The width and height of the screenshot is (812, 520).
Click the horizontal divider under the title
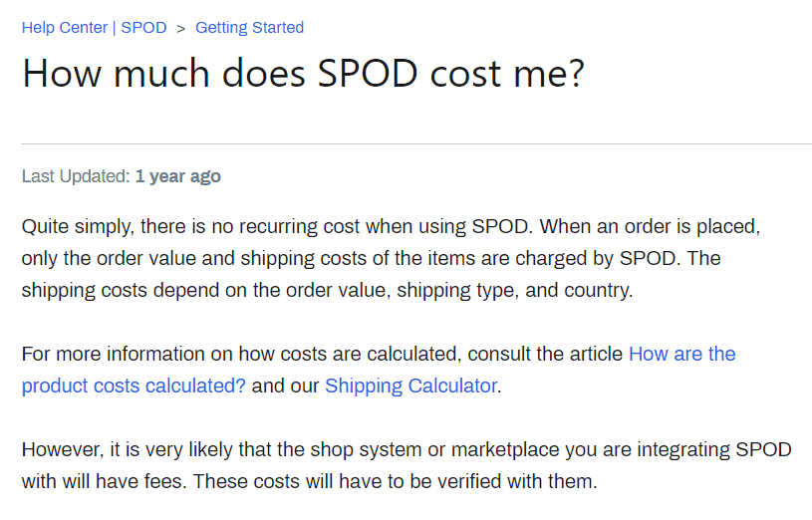(416, 143)
